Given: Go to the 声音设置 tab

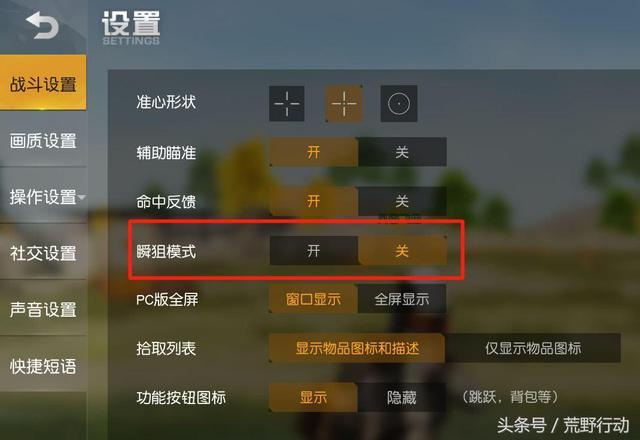Looking at the screenshot, I should [x=43, y=309].
